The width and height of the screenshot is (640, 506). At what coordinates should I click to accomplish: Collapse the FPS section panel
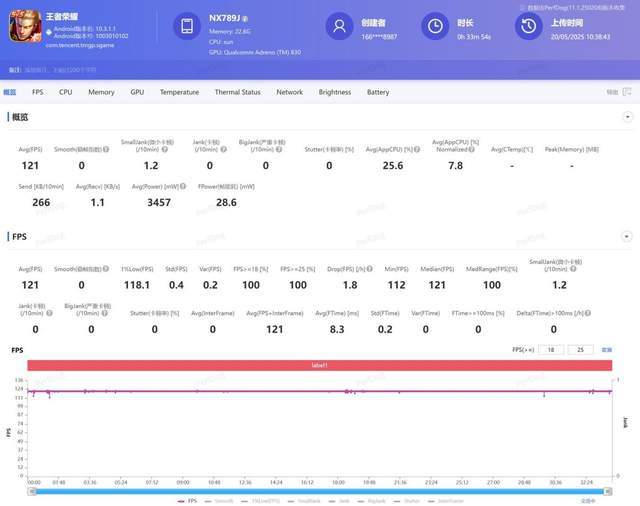point(626,237)
